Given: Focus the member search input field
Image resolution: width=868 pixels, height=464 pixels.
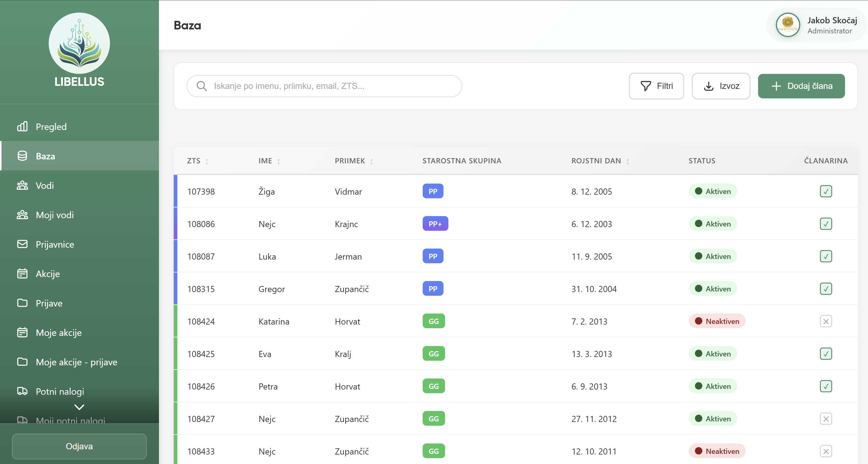Looking at the screenshot, I should coord(324,86).
